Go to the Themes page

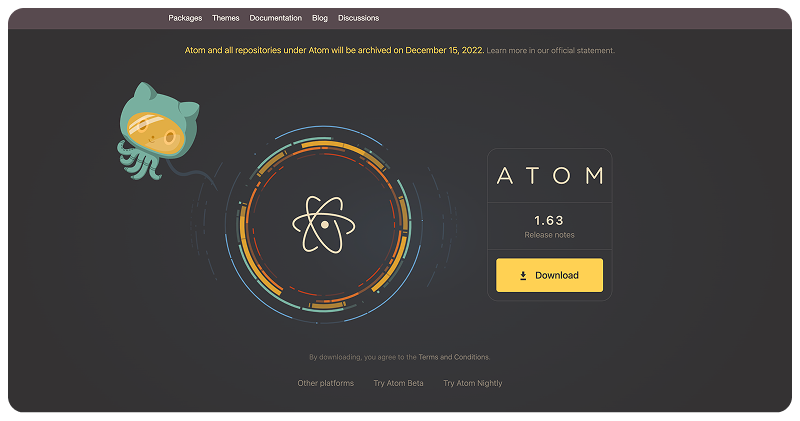tap(226, 18)
